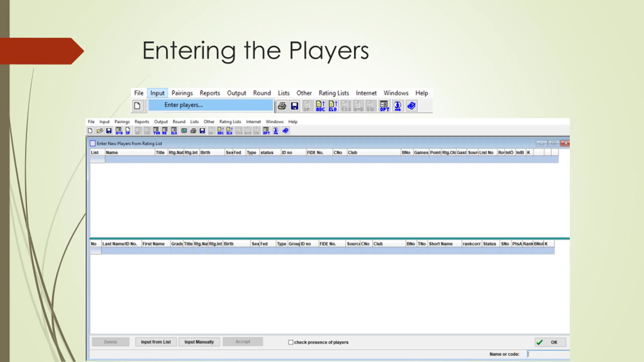Click the Last Name/ID No. column header
This screenshot has width=644, height=362.
coord(120,244)
